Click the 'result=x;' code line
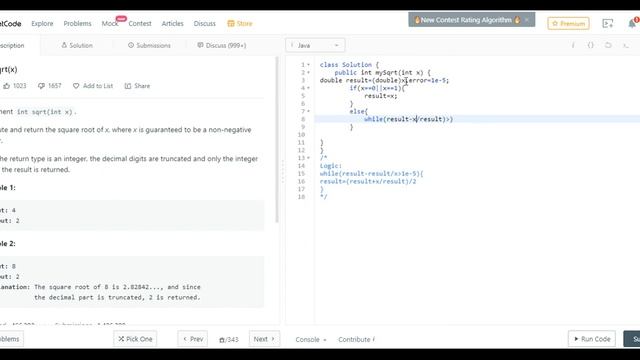640x360 pixels. coord(380,96)
